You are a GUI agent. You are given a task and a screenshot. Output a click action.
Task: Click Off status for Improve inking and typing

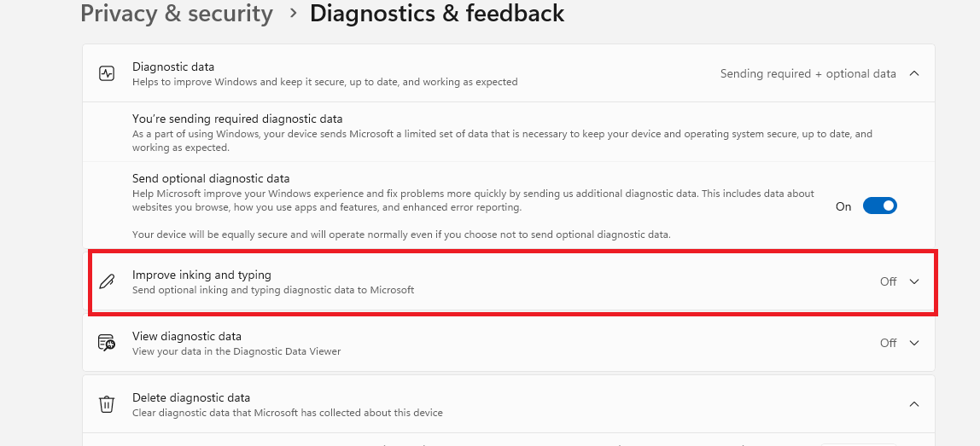click(888, 281)
